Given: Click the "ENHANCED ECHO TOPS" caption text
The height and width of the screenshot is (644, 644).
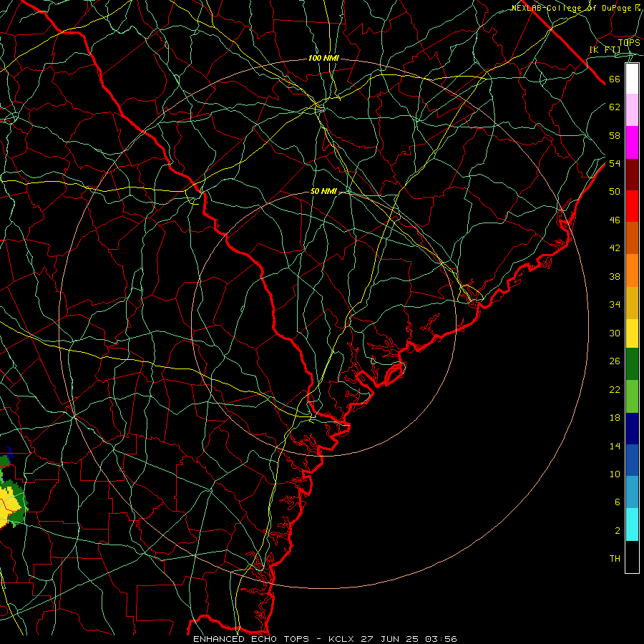Looking at the screenshot, I should click(x=251, y=639).
